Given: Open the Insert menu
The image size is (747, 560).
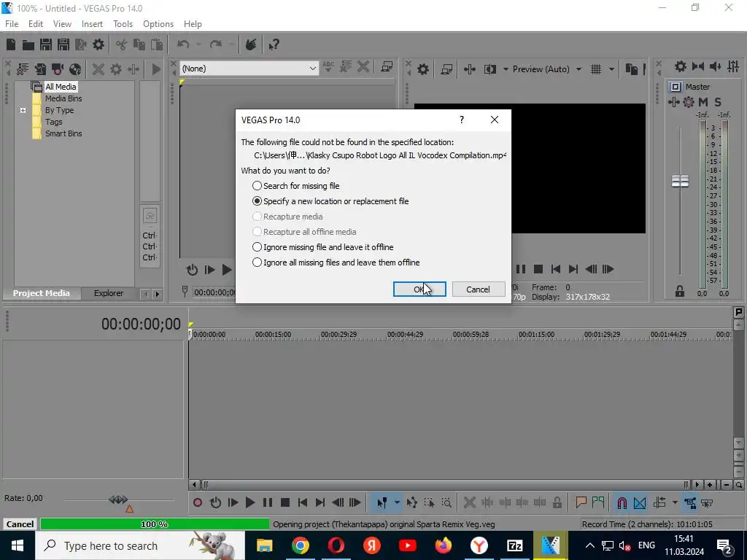Looking at the screenshot, I should (92, 24).
